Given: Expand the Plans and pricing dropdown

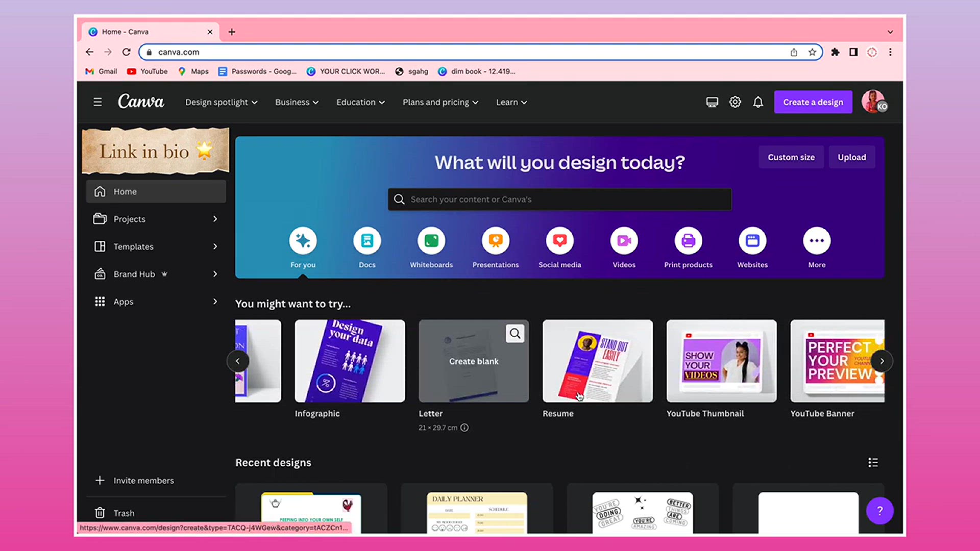Looking at the screenshot, I should [440, 102].
